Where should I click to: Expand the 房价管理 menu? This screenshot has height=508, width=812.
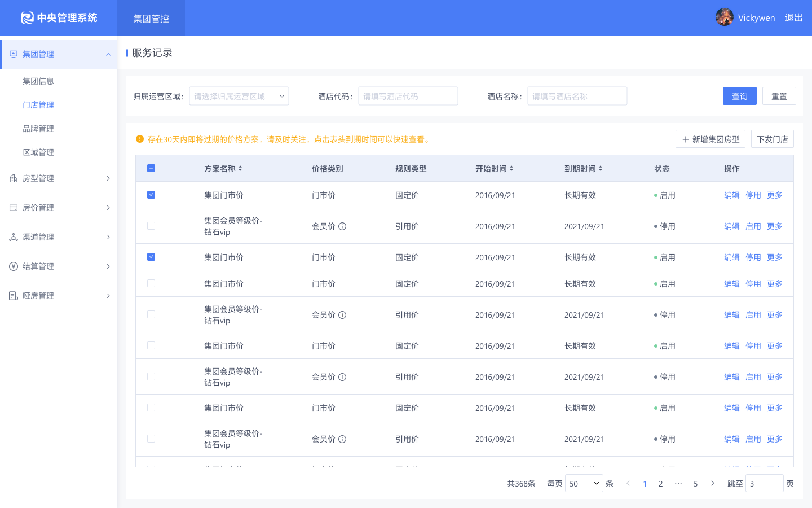point(108,208)
